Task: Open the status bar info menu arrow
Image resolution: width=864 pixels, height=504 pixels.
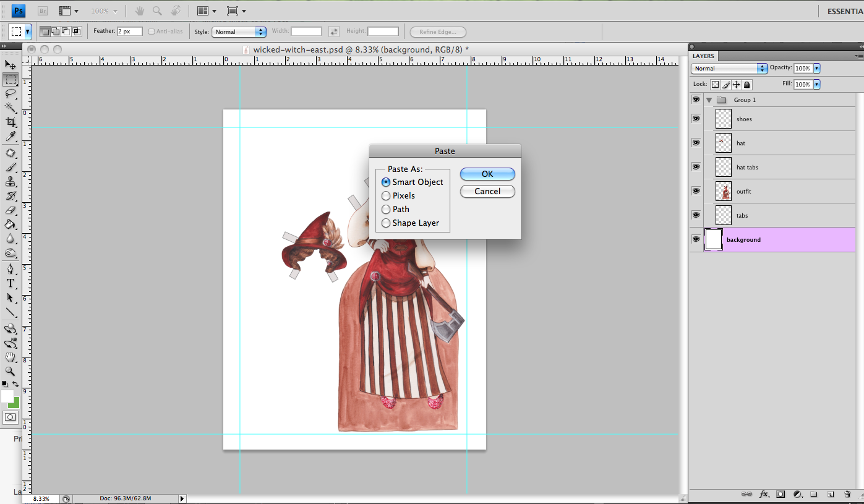Action: (x=182, y=498)
